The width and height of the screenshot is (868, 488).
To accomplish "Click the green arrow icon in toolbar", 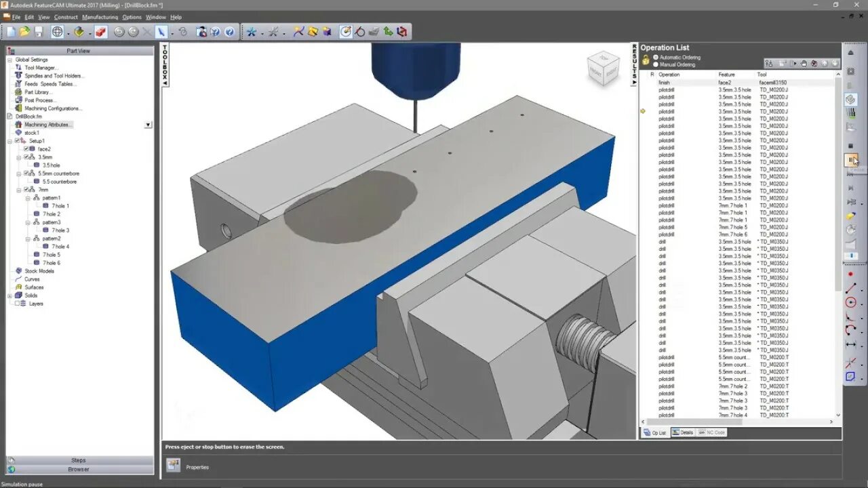I will (388, 31).
